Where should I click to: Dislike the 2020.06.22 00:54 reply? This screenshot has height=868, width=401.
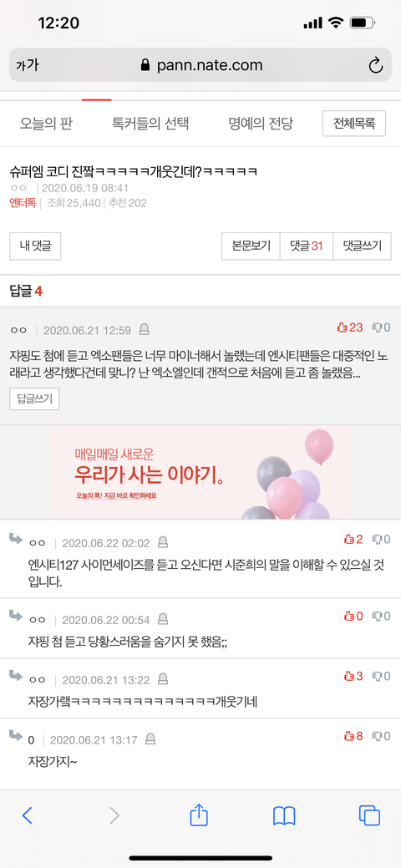[x=377, y=616]
